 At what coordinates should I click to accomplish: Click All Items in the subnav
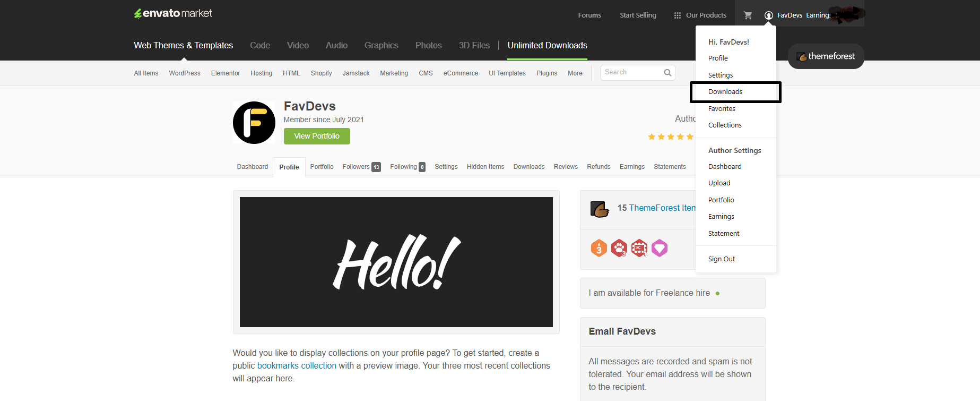pos(146,73)
